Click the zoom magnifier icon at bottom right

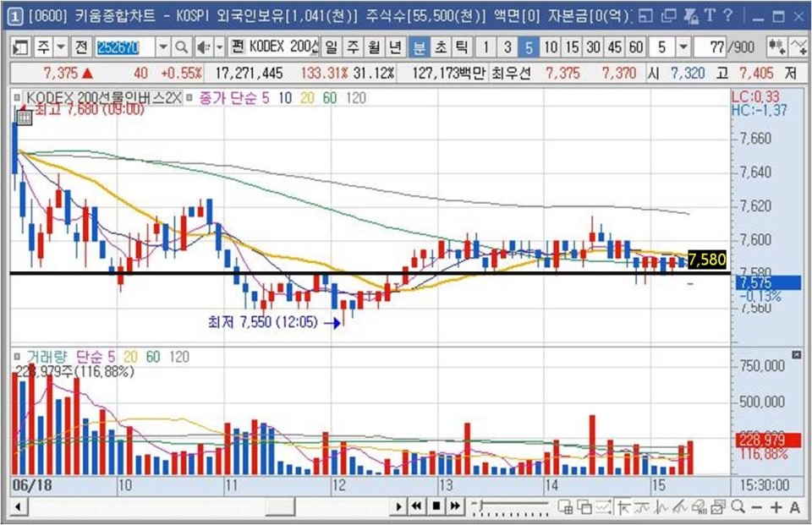(x=738, y=506)
